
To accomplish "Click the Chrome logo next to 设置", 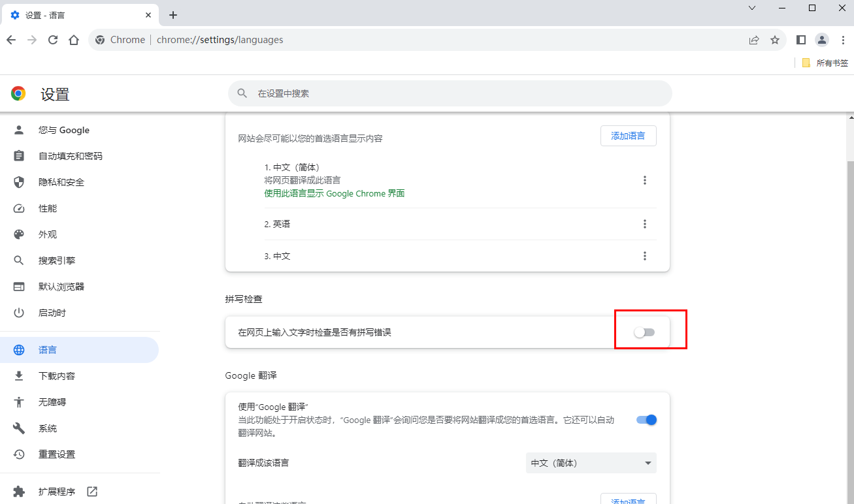I will click(x=18, y=93).
